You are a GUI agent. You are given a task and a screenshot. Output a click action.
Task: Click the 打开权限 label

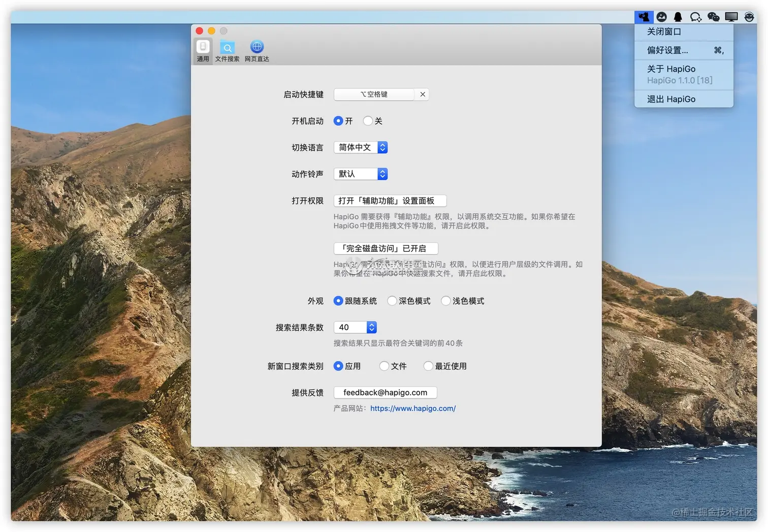[307, 201]
